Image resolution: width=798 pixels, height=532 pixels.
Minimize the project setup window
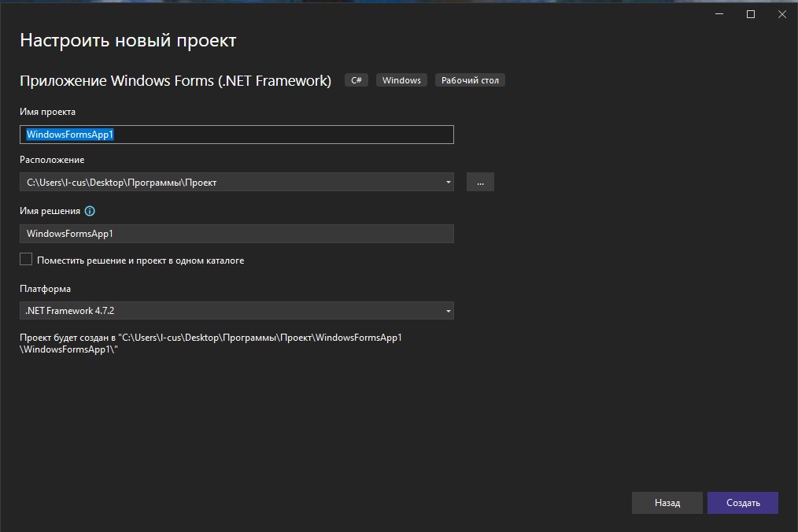(x=718, y=13)
